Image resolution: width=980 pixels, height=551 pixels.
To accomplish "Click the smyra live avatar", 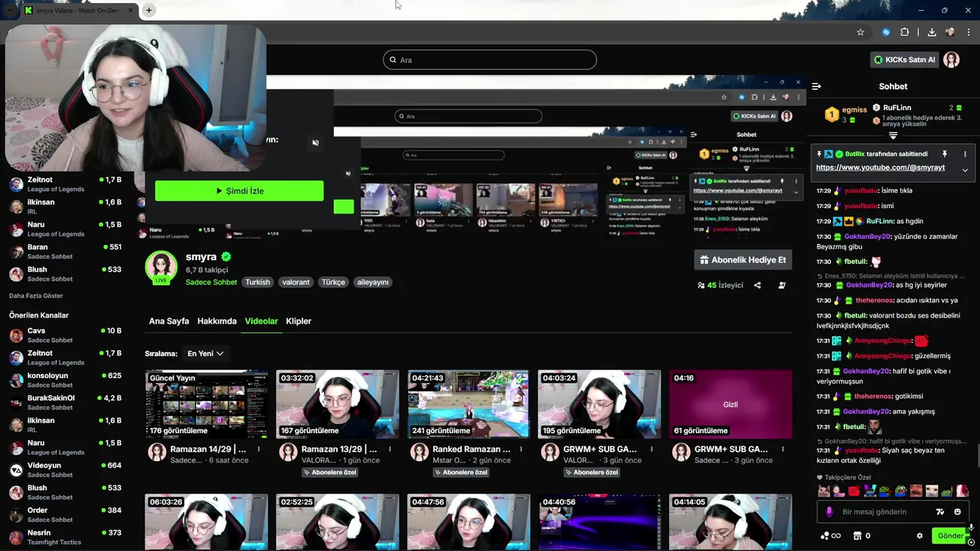I will (x=161, y=267).
